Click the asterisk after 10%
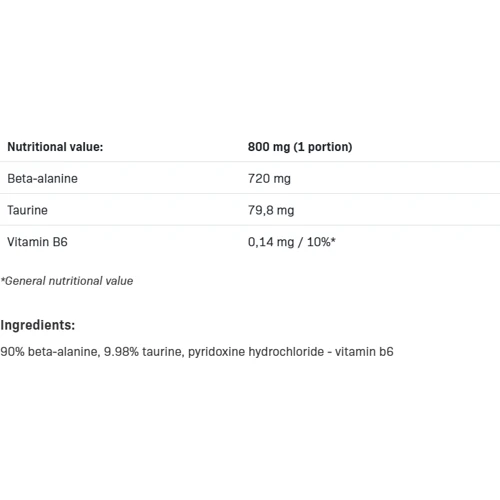This screenshot has width=500, height=500. click(333, 239)
